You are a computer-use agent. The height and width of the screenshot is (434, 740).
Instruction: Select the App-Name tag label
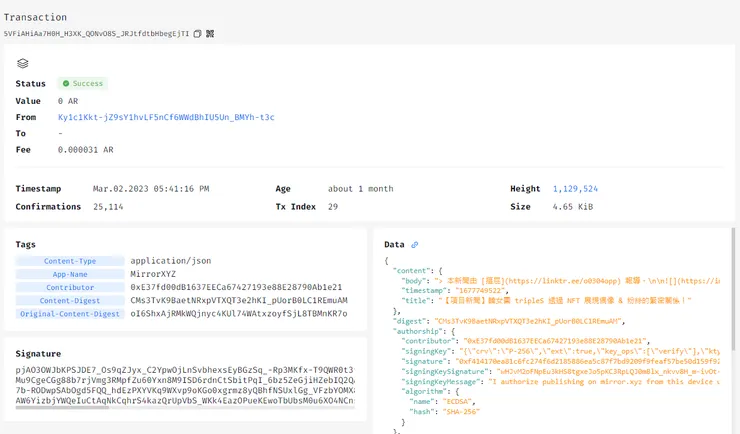pyautogui.click(x=69, y=274)
